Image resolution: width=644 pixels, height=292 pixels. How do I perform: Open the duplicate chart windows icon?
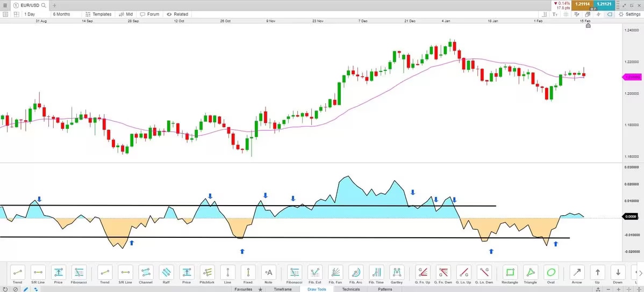point(588,14)
